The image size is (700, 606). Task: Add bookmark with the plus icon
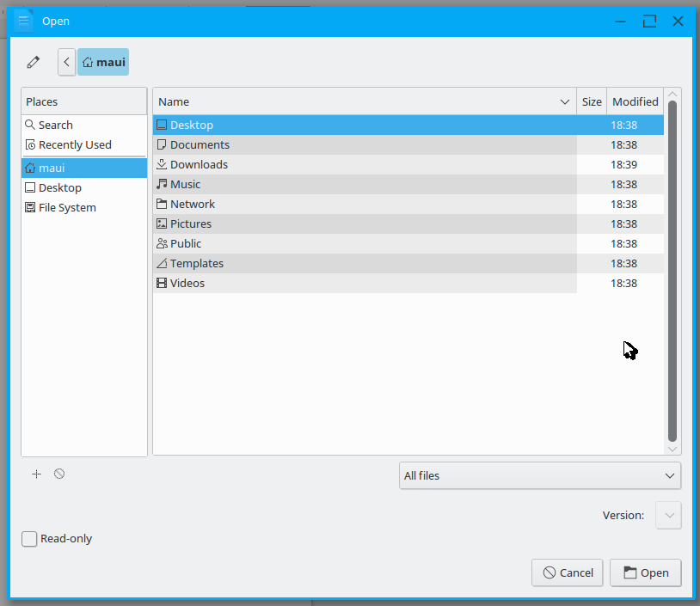[37, 474]
